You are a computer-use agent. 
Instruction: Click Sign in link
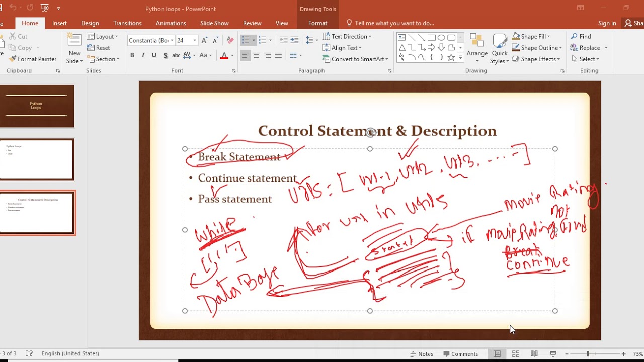click(607, 23)
